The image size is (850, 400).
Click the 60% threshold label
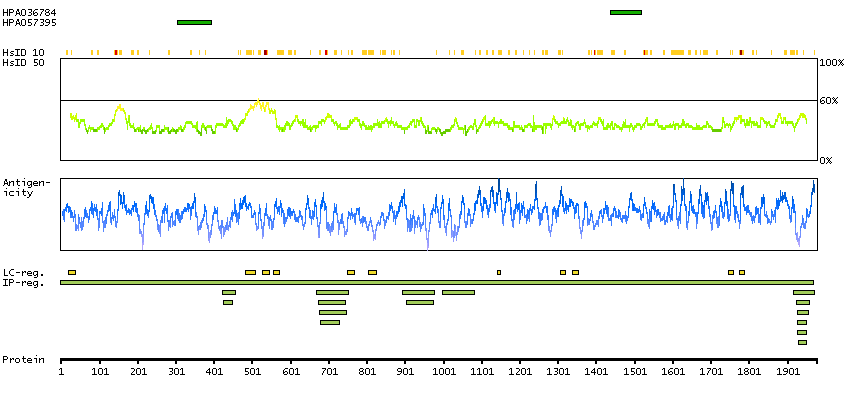tap(830, 100)
